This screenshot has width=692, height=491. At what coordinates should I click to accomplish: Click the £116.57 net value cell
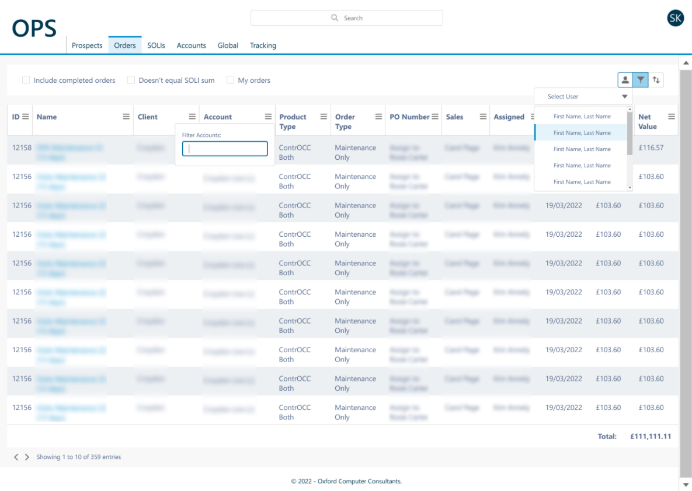[x=651, y=147]
